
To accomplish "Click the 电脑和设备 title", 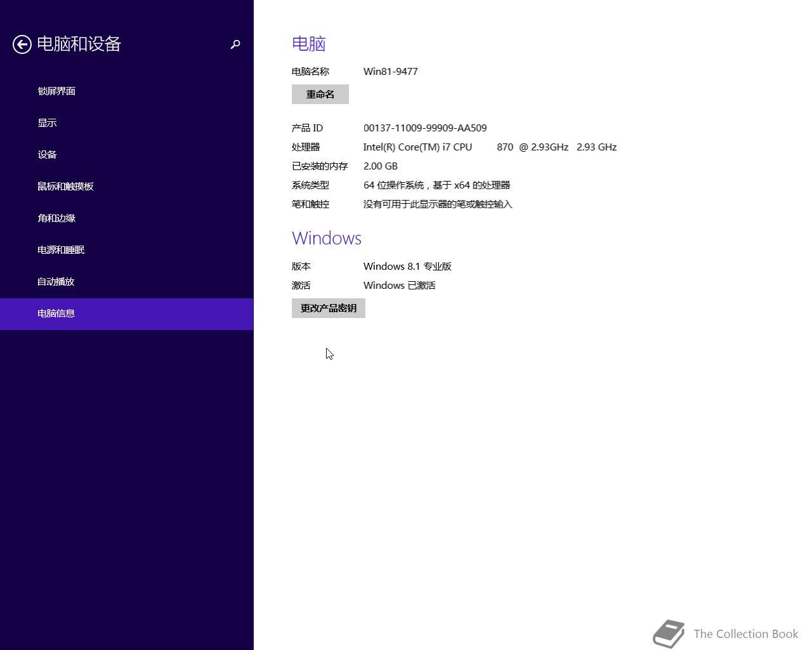I will pyautogui.click(x=79, y=44).
